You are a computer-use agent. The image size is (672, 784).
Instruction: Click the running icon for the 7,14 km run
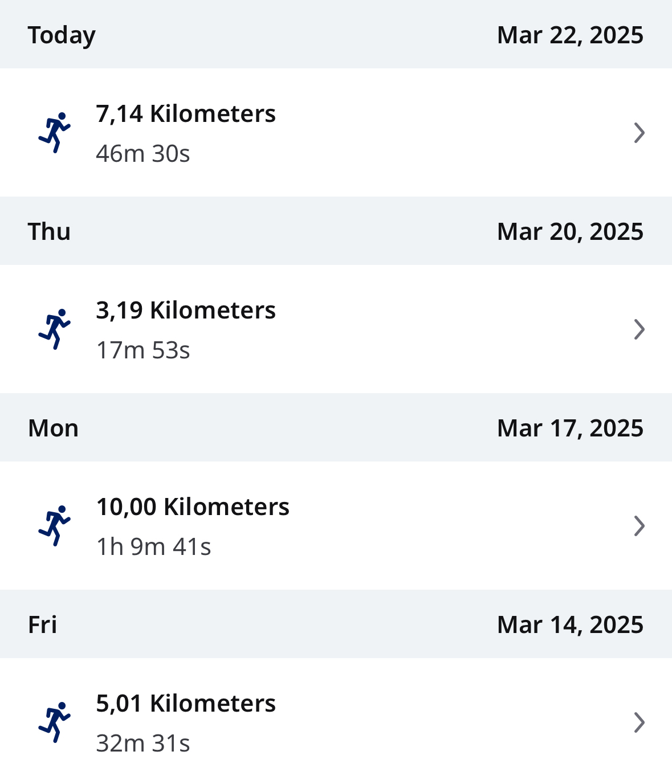[x=55, y=133]
